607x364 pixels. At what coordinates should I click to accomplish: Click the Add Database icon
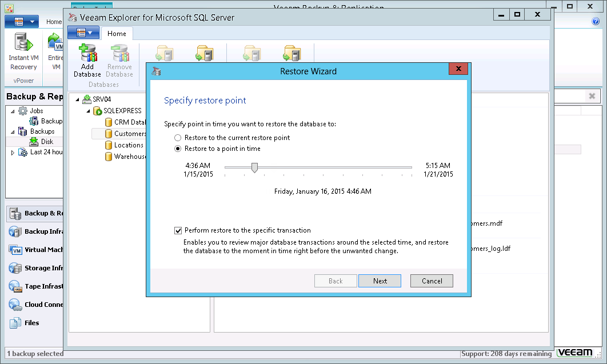coord(88,53)
